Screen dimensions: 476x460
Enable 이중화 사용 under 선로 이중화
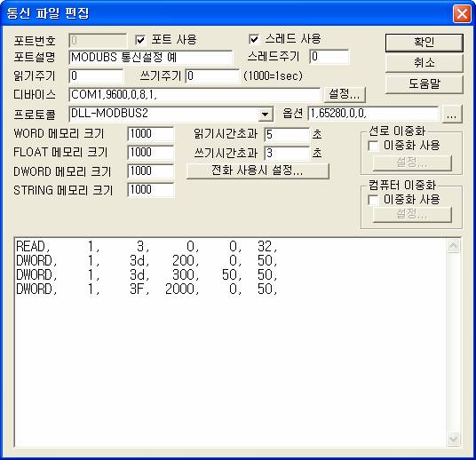coord(373,146)
